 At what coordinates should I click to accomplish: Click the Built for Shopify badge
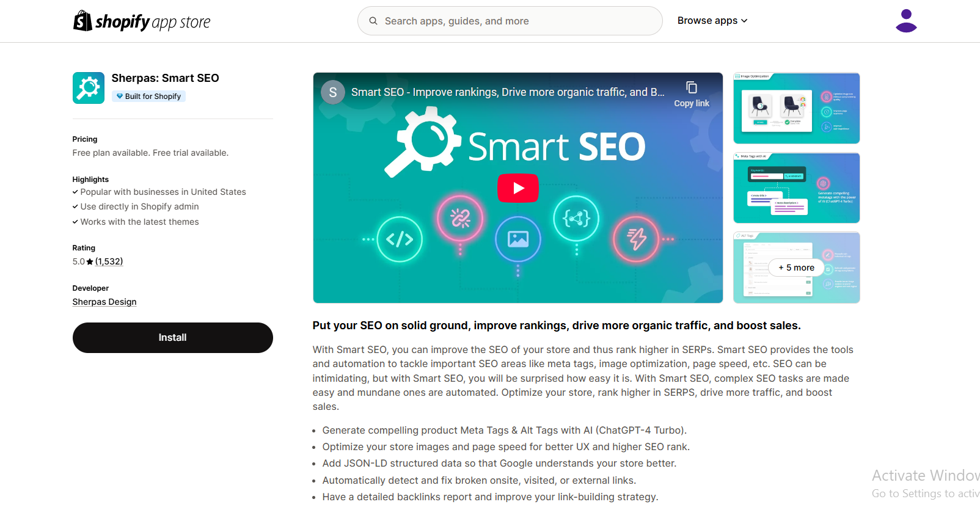click(x=148, y=97)
